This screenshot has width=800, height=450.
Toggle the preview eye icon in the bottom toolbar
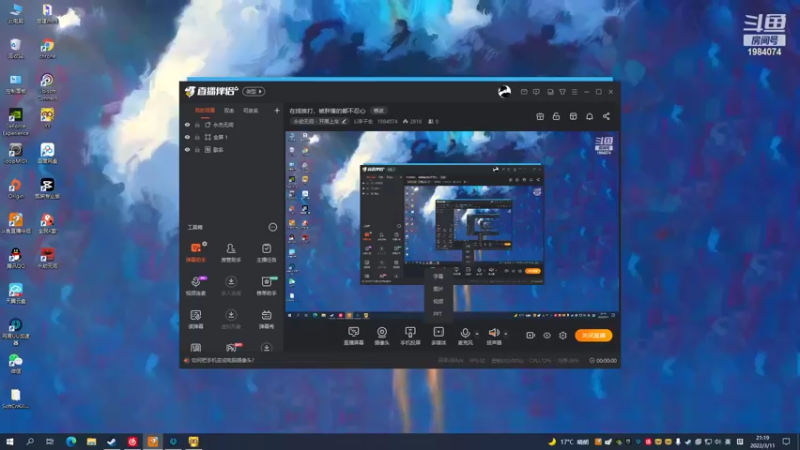(547, 335)
